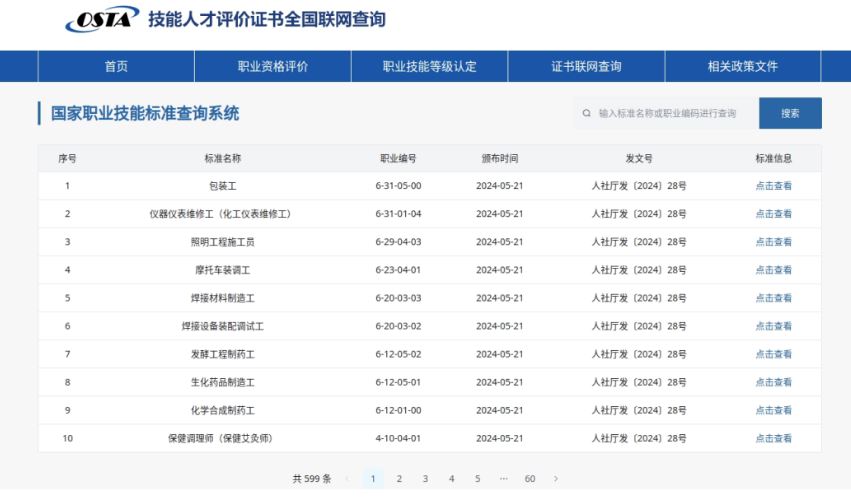Select the 包装工 standard name
The width and height of the screenshot is (851, 498).
tap(223, 186)
